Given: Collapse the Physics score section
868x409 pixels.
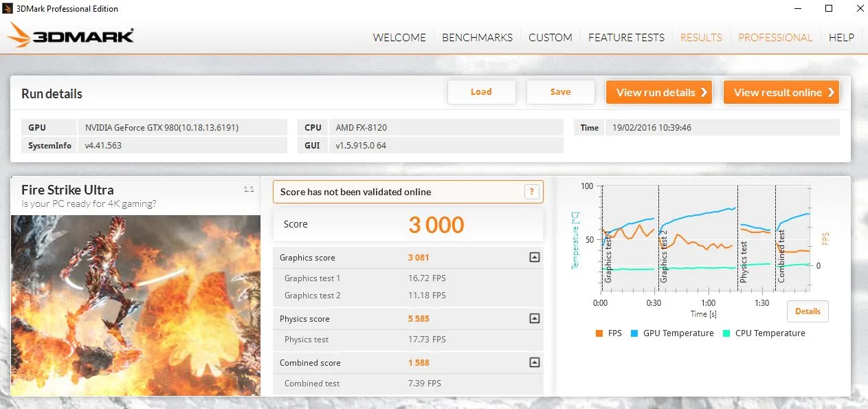Looking at the screenshot, I should (534, 319).
